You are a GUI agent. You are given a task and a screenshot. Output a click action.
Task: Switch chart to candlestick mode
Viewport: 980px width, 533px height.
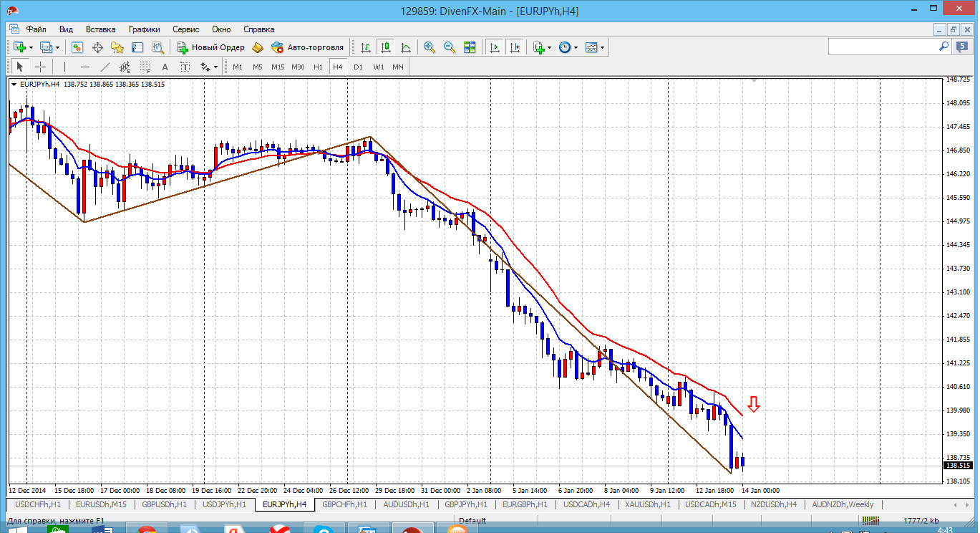tap(386, 47)
